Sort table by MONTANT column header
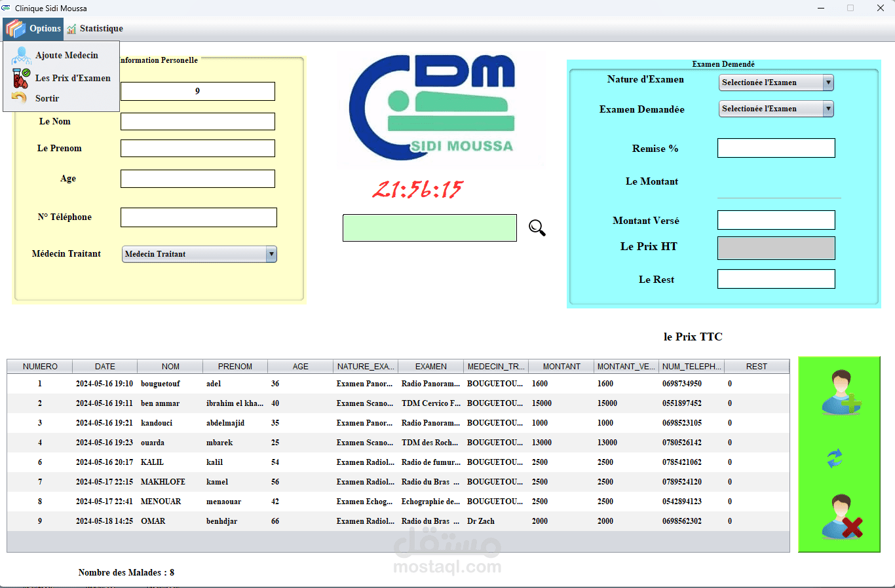The width and height of the screenshot is (895, 588). coord(562,367)
